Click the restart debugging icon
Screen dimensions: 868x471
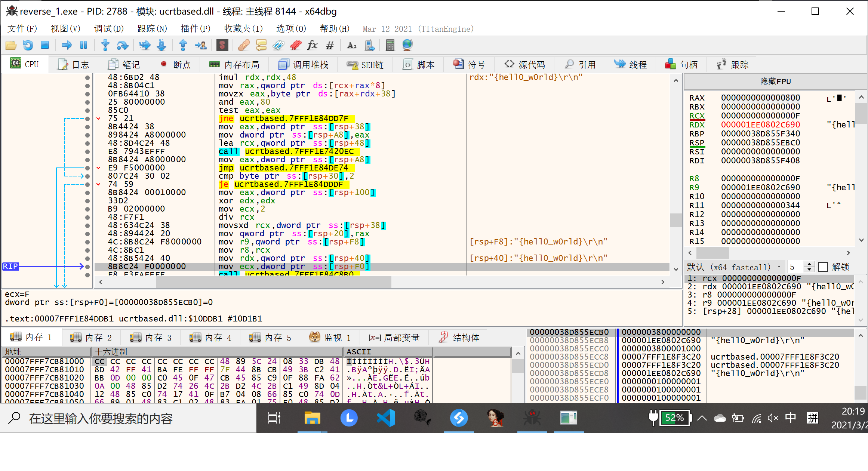(28, 46)
